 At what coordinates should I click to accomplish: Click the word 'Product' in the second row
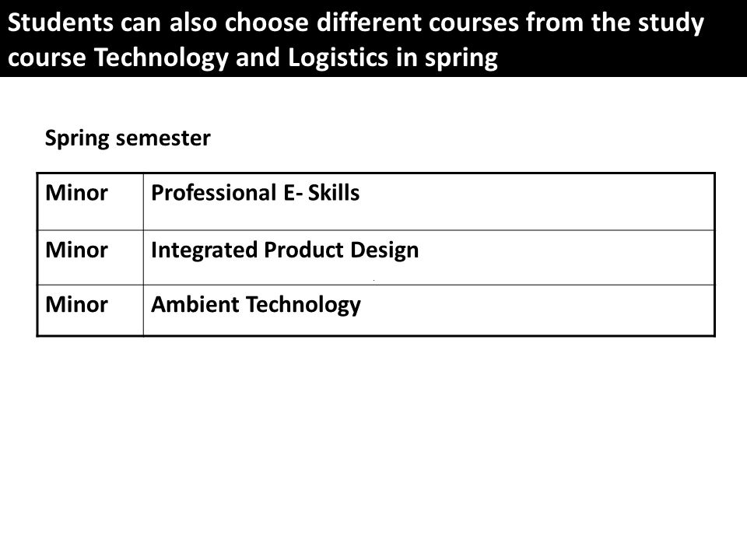click(303, 250)
